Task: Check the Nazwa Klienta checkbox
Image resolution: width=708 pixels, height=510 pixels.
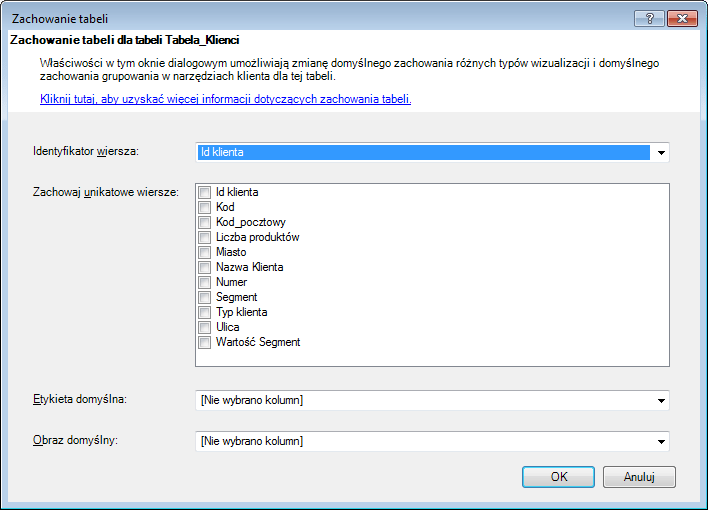Action: coord(205,267)
